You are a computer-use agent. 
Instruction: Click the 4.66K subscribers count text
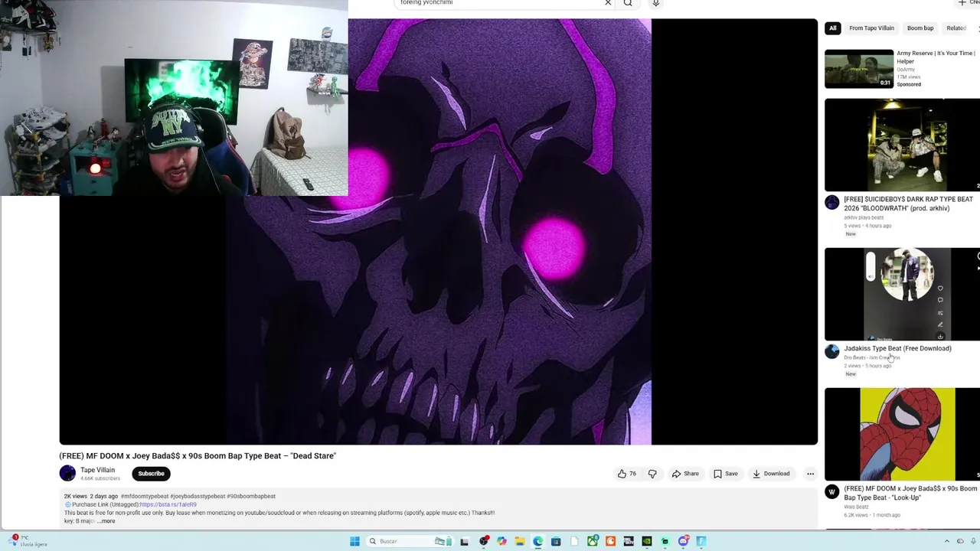[100, 478]
